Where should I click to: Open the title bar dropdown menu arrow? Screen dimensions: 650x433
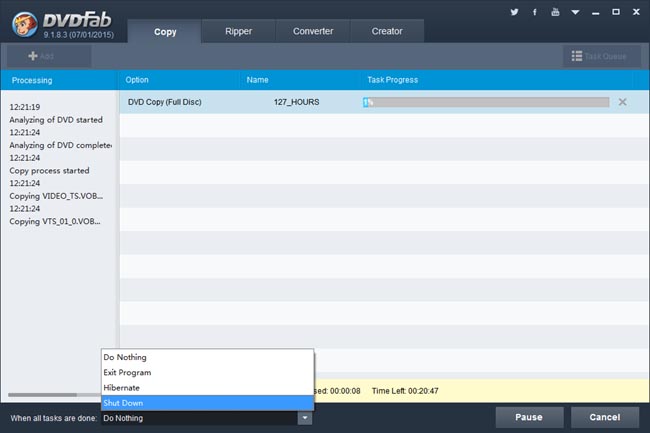coord(575,12)
